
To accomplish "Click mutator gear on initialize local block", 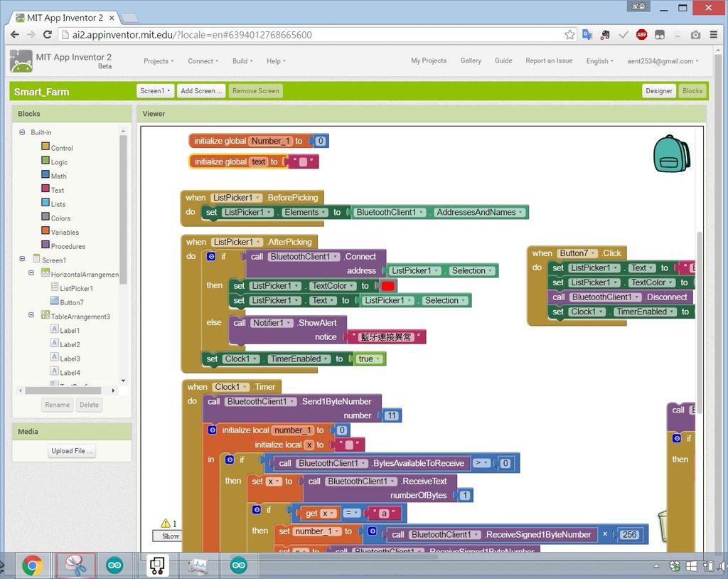I will pyautogui.click(x=212, y=430).
